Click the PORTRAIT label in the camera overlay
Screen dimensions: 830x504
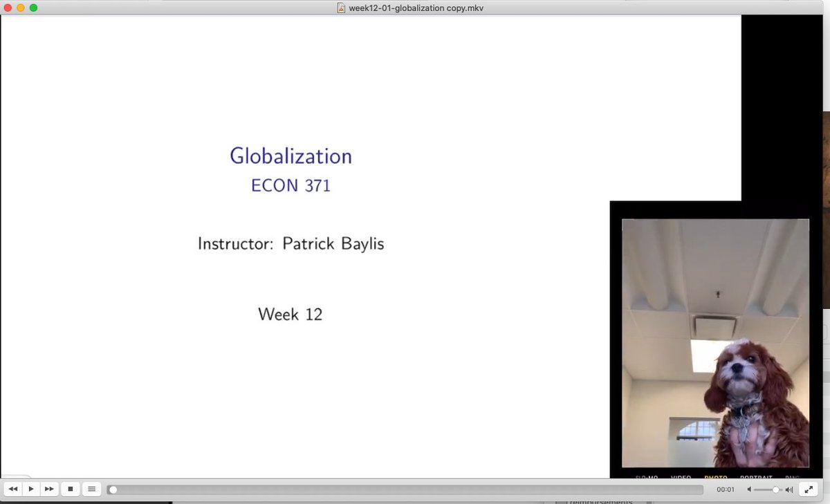756,478
